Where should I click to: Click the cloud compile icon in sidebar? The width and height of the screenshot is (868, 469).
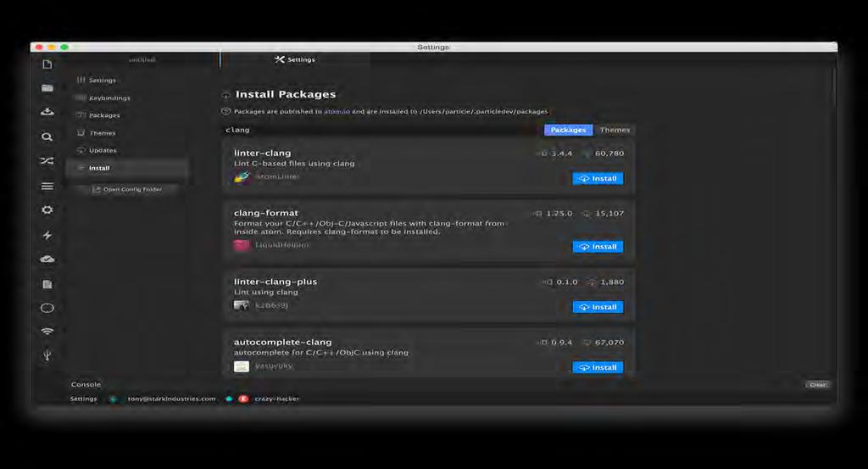[47, 260]
